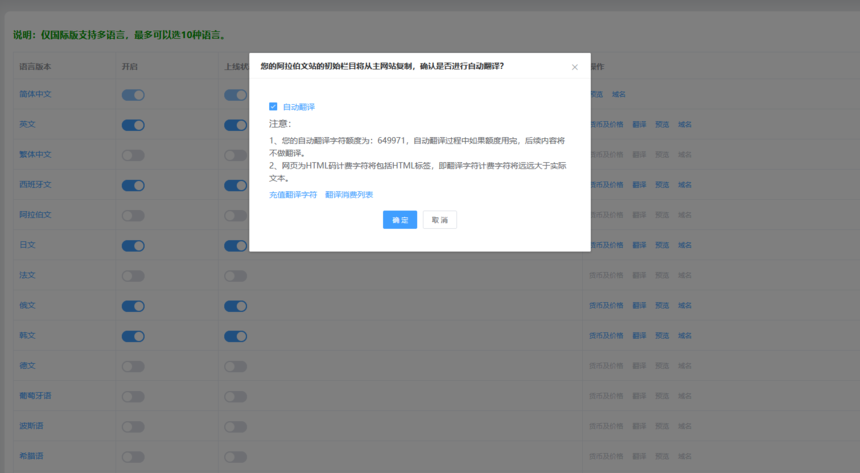
Task: Open the 翻译消费列表 link
Action: point(349,195)
